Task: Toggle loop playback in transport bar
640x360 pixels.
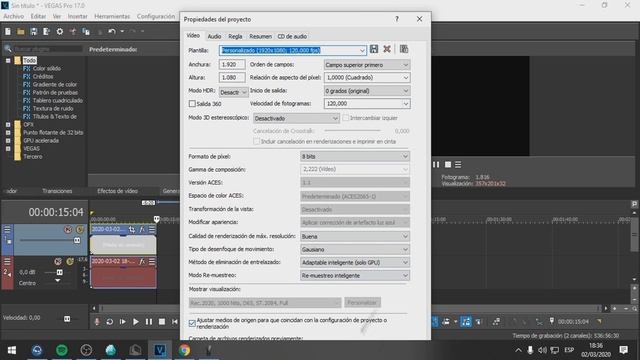Action: coord(110,322)
